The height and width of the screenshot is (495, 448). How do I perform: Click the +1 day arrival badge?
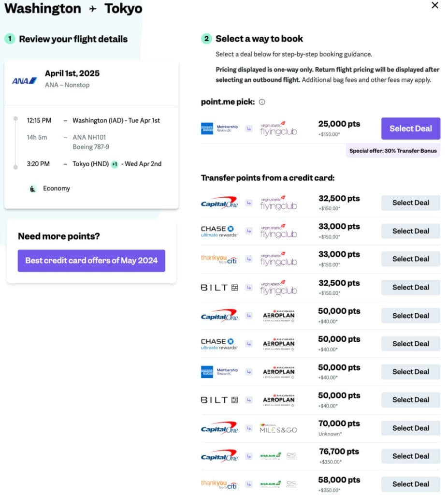pos(115,164)
